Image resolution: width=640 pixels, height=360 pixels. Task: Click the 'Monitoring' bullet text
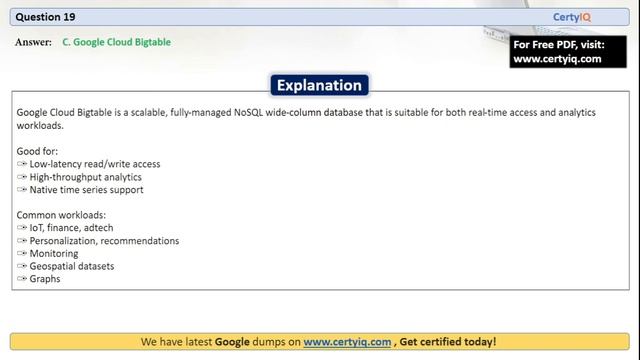54,253
